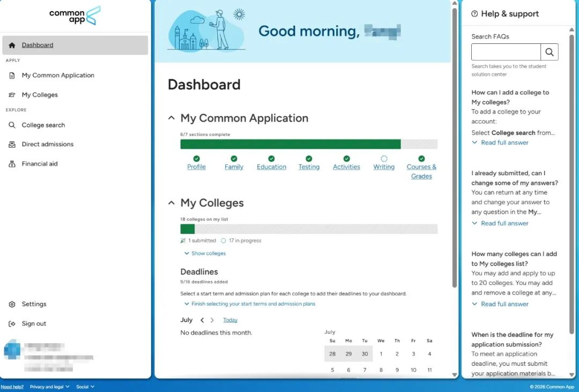Click the 1 submitted confetti icon
Viewport: 579px width, 392px height.
click(183, 240)
